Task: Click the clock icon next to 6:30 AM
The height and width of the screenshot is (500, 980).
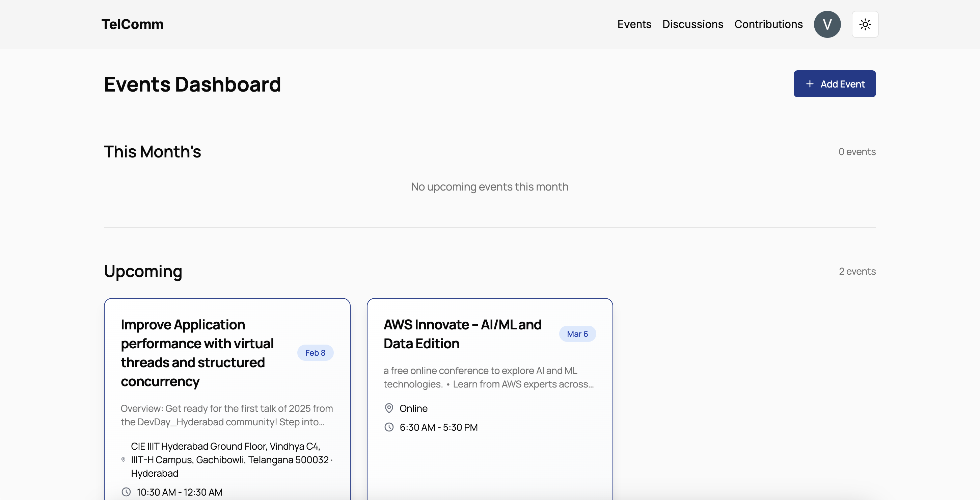Action: pyautogui.click(x=389, y=427)
